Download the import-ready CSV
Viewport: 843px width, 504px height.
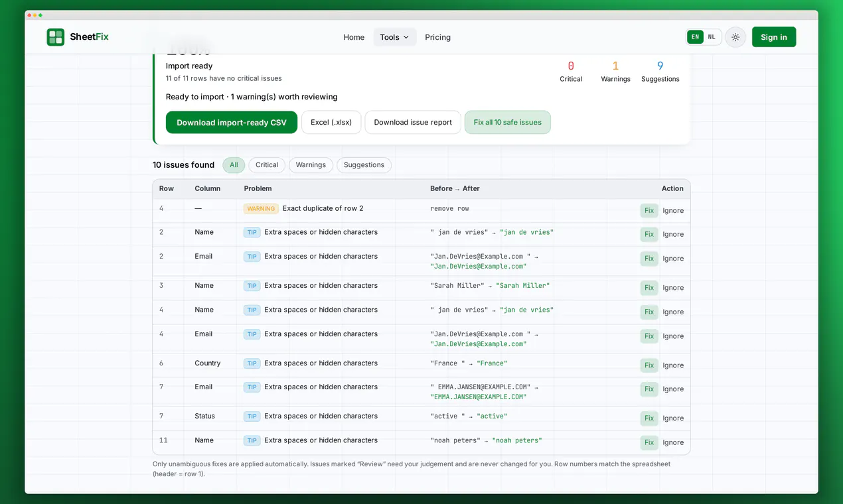(x=232, y=122)
